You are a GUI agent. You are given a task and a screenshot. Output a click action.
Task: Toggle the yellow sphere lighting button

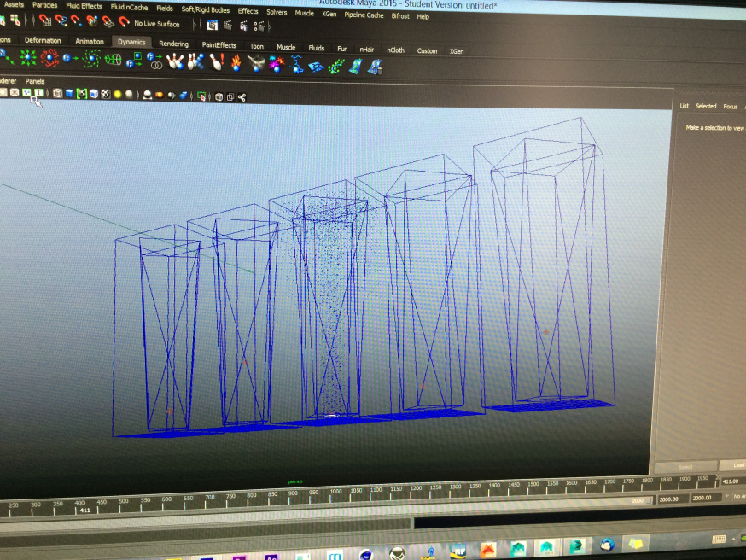coord(117,94)
